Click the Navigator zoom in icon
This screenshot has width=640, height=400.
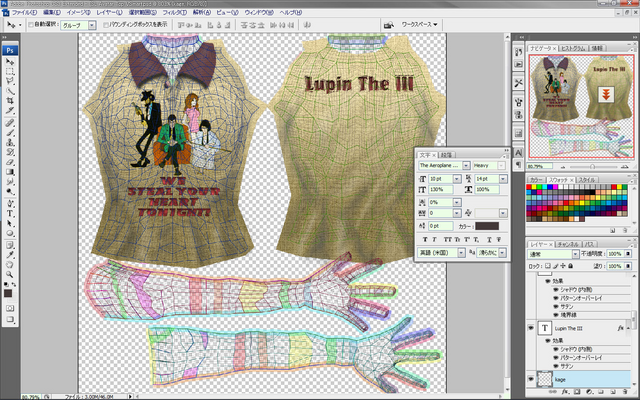tap(624, 167)
